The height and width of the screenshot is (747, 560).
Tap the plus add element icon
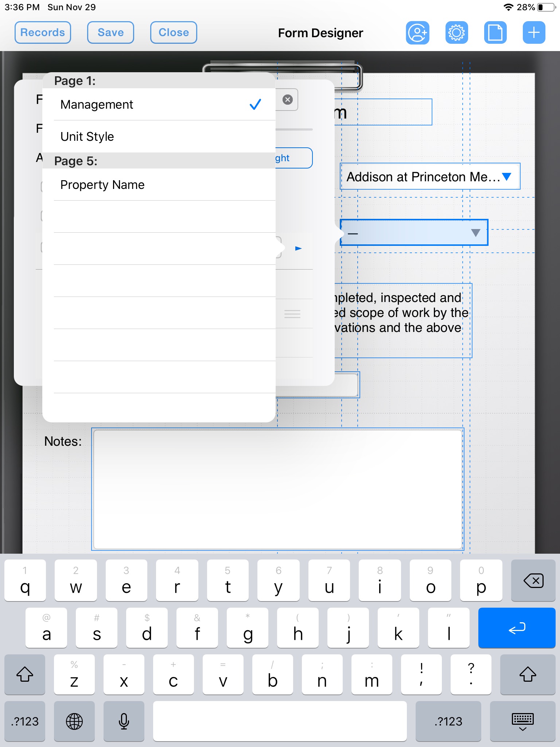click(534, 33)
